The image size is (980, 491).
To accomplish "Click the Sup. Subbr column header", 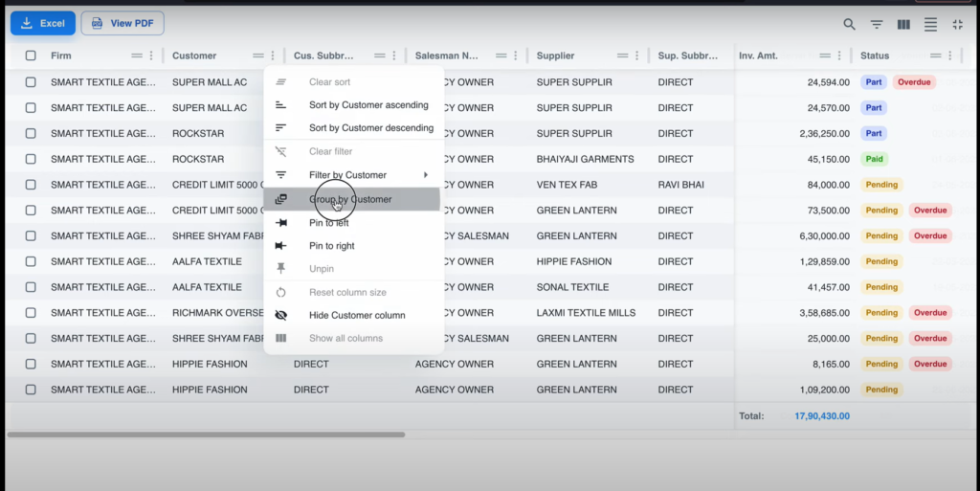I will [x=687, y=56].
